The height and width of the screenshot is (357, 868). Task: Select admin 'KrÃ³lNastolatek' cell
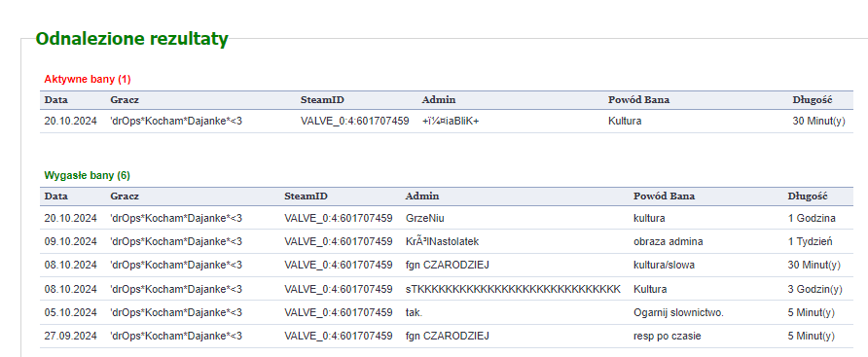coord(443,241)
